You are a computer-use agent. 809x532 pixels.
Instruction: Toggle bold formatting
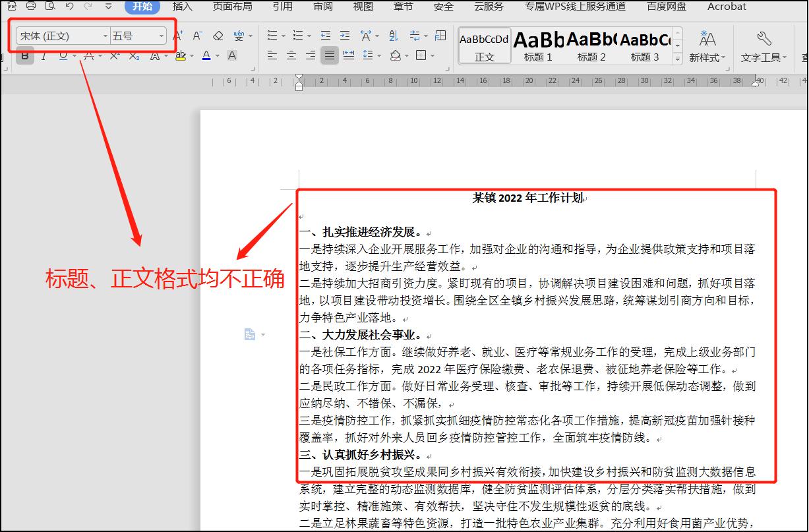tap(24, 56)
